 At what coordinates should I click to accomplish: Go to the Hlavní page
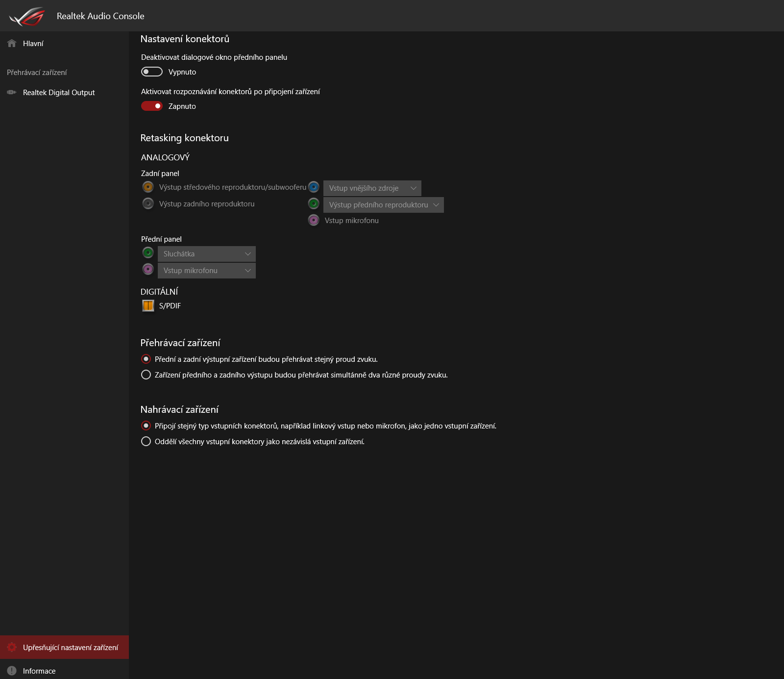click(64, 44)
